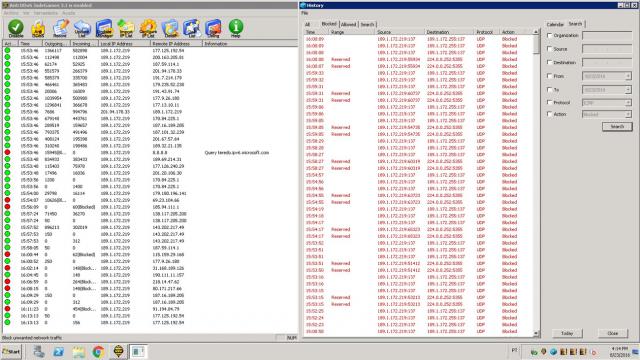Open PowerShell from the taskbar
Screen dimensions: 640x360
[x=58, y=351]
